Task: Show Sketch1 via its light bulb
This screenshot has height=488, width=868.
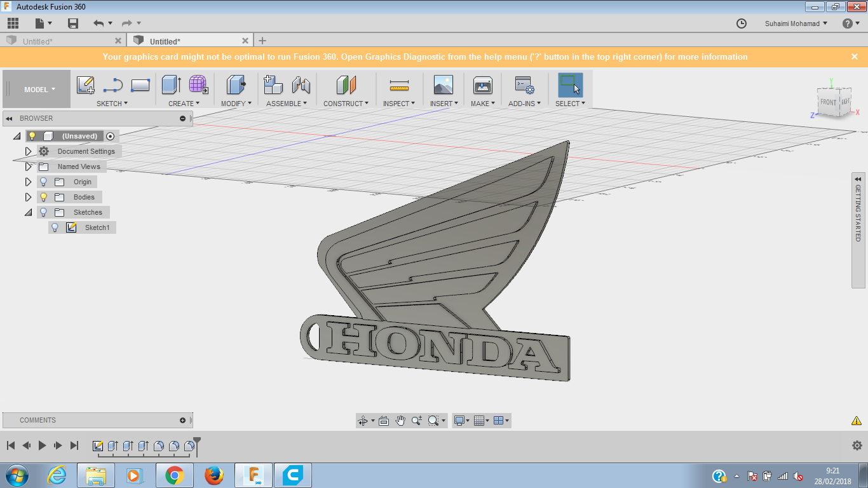Action: pyautogui.click(x=55, y=227)
